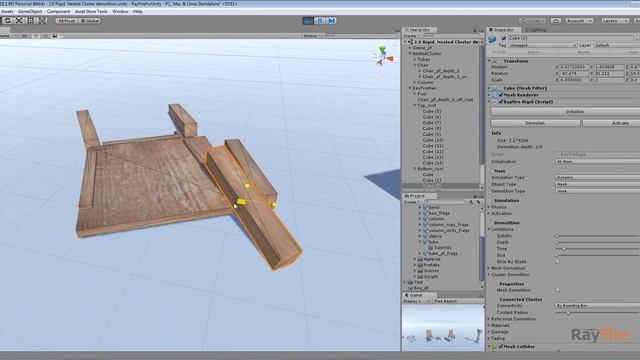This screenshot has width=640, height=360.
Task: Open the Demolition Type dropdown
Action: click(598, 191)
